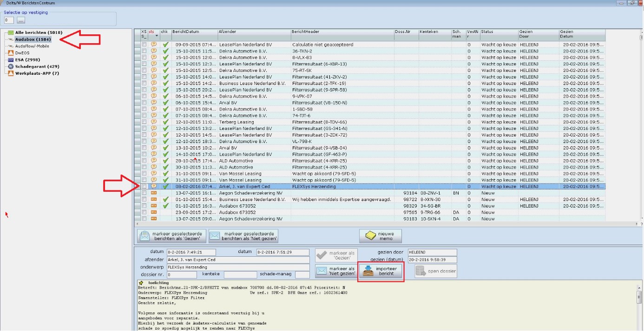The width and height of the screenshot is (644, 331).
Task: Click the kenteken input field
Action: point(240,275)
